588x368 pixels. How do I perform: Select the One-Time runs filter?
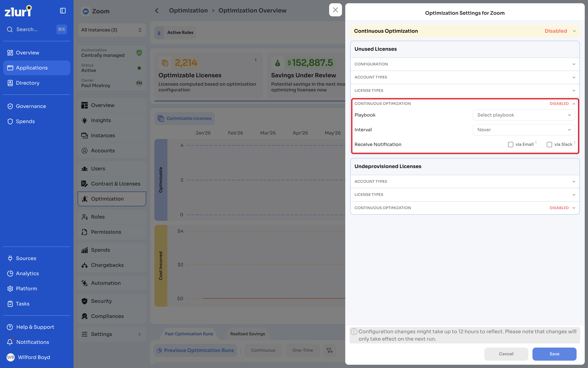click(x=303, y=350)
